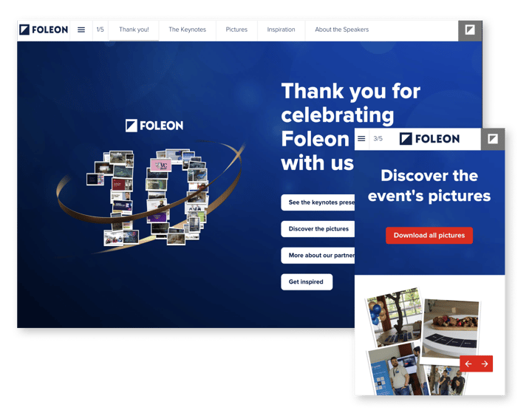Go to About the Speakers tab

341,30
